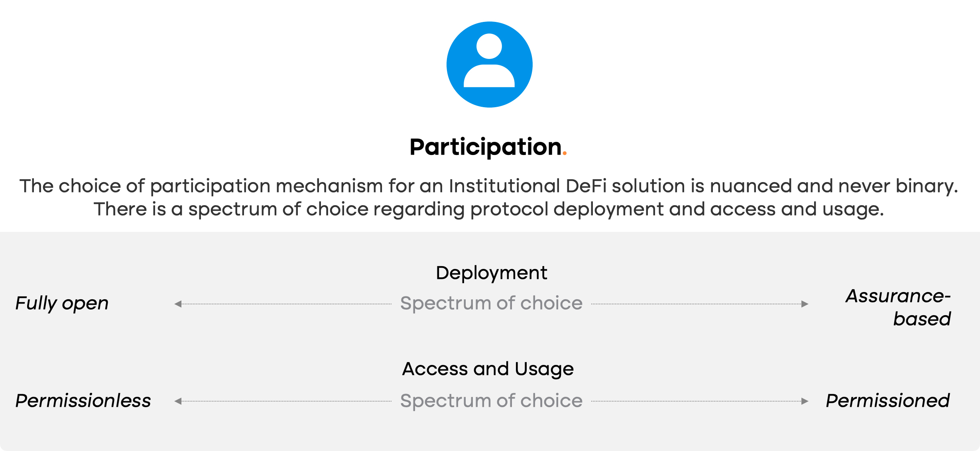Click Spectrum of choice under Access and Usage
Image resolution: width=980 pixels, height=451 pixels.
(x=491, y=401)
